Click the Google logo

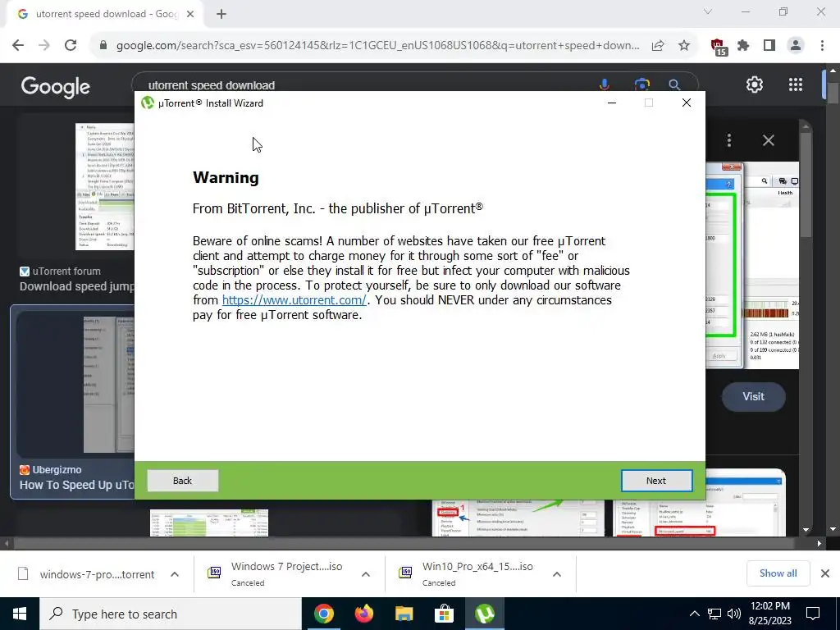[x=56, y=87]
